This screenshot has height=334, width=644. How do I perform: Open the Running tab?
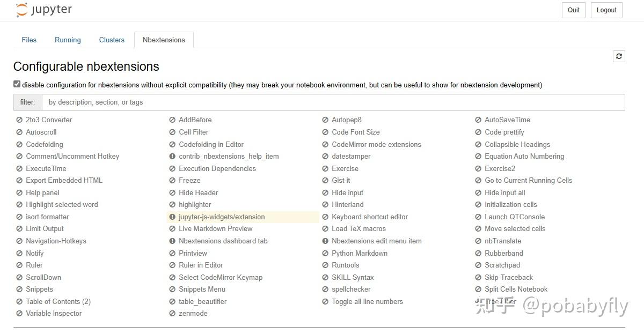[x=68, y=40]
